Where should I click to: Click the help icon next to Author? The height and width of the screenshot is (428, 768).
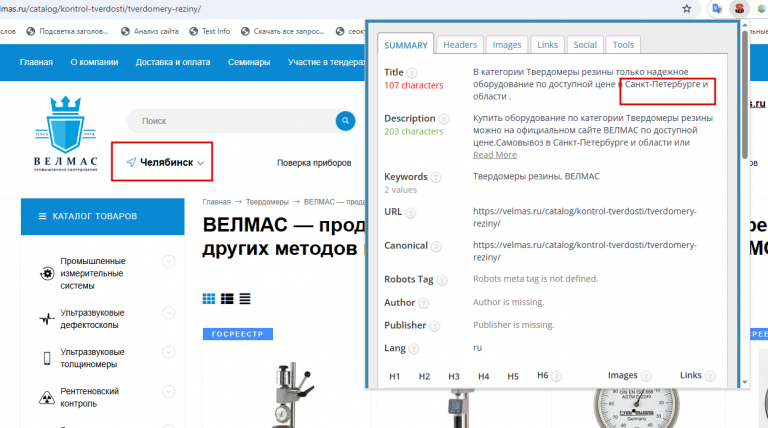[424, 303]
